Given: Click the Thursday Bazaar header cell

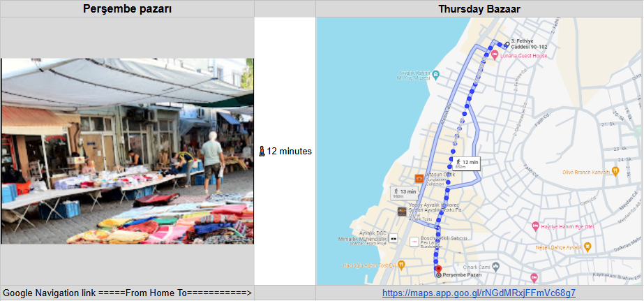Looking at the screenshot, I should (x=479, y=8).
